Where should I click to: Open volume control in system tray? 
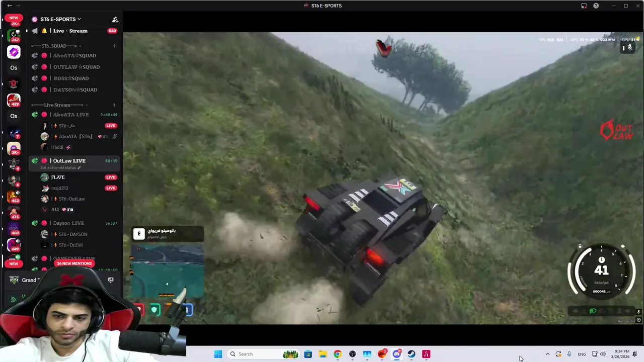point(603,354)
